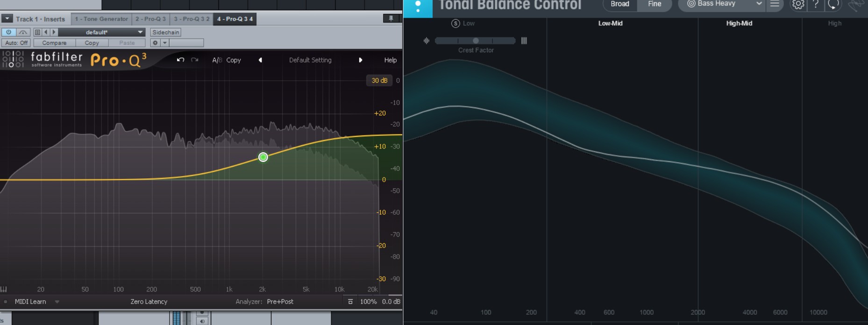This screenshot has height=325, width=868.
Task: Click the Pro-Q 3 redo arrow
Action: point(195,60)
